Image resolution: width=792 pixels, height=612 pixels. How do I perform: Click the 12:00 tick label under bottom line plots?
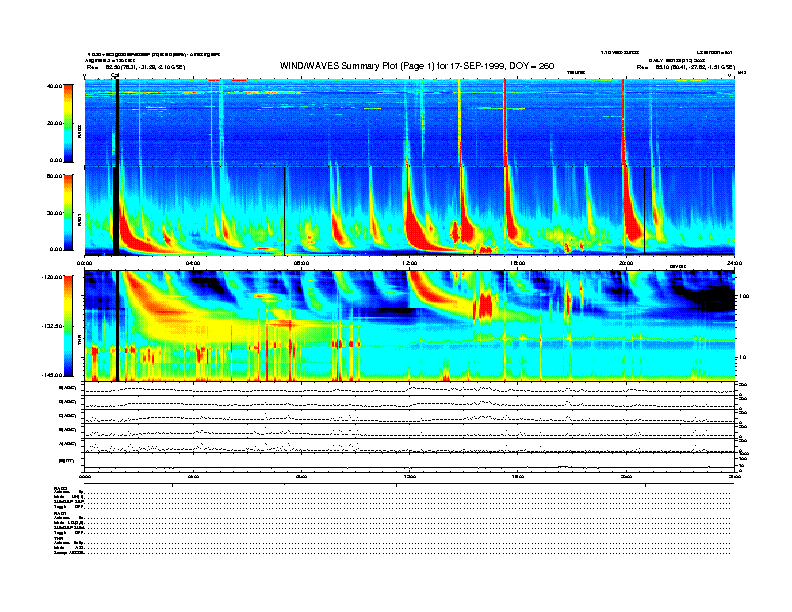(410, 476)
